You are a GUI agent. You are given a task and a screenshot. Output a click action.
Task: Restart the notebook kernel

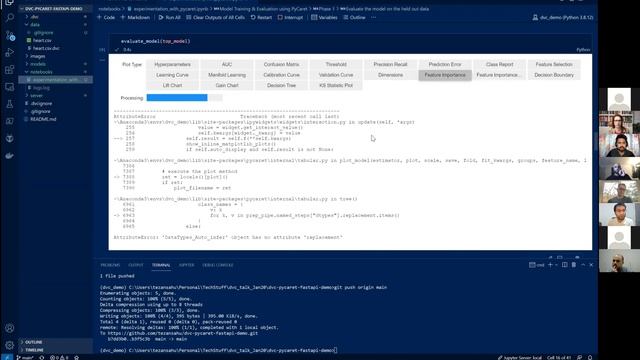pos(261,18)
